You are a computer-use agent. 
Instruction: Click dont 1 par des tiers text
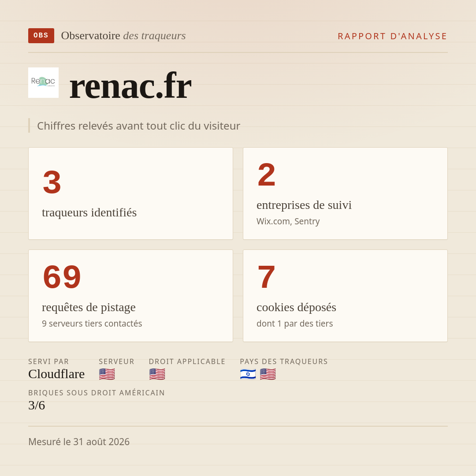[x=294, y=324]
